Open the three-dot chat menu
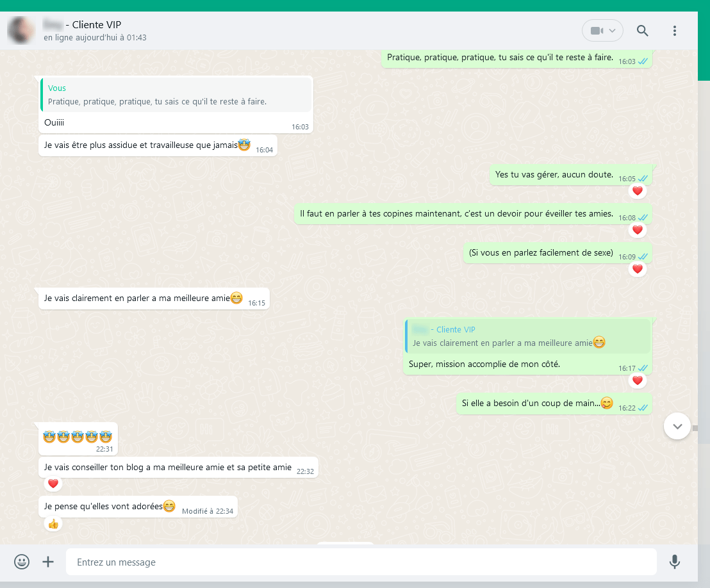This screenshot has width=710, height=588. (x=674, y=31)
